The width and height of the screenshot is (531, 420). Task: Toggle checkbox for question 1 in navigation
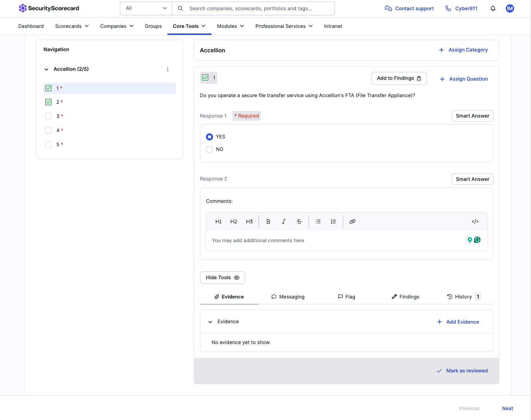pos(48,88)
